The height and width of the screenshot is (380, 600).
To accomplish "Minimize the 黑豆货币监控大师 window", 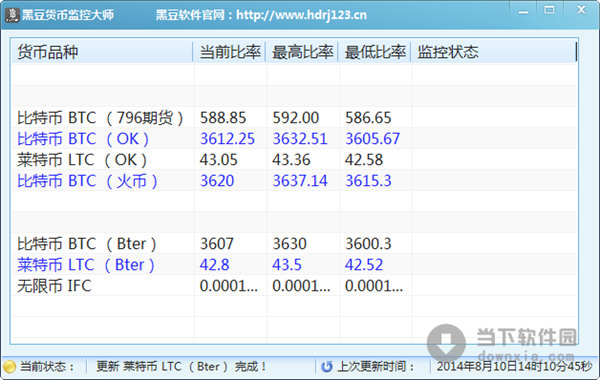I will (x=523, y=11).
